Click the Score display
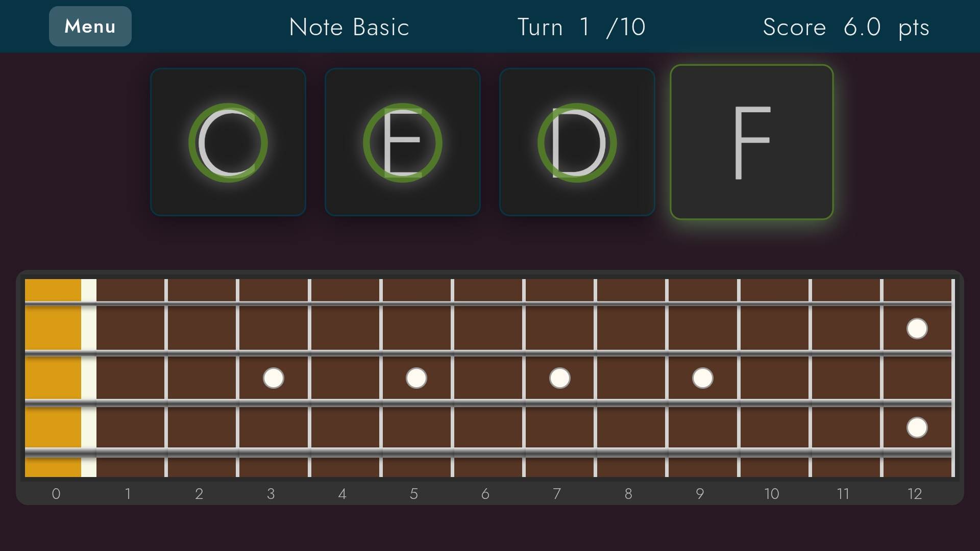The image size is (980, 551). [x=846, y=27]
